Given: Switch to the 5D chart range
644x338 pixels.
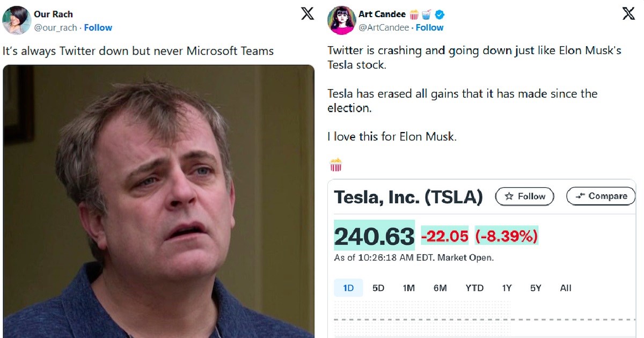Looking at the screenshot, I should [378, 288].
